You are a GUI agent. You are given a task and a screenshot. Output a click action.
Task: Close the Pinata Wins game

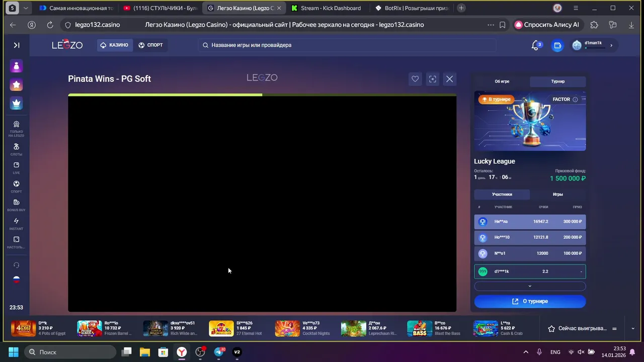tap(449, 79)
